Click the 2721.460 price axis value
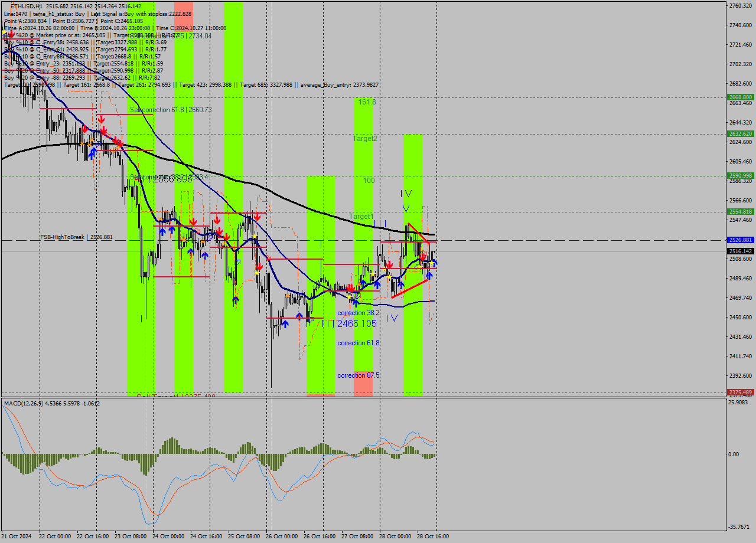 tap(741, 44)
